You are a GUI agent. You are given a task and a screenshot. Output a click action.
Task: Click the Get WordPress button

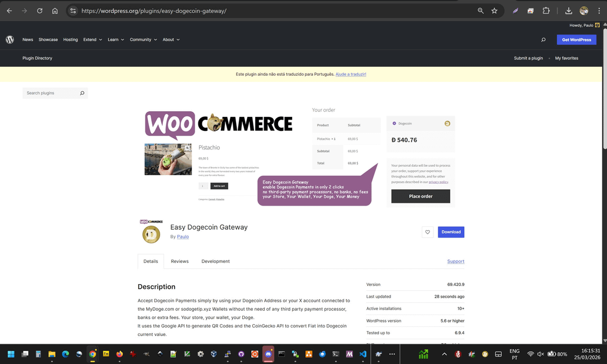576,40
